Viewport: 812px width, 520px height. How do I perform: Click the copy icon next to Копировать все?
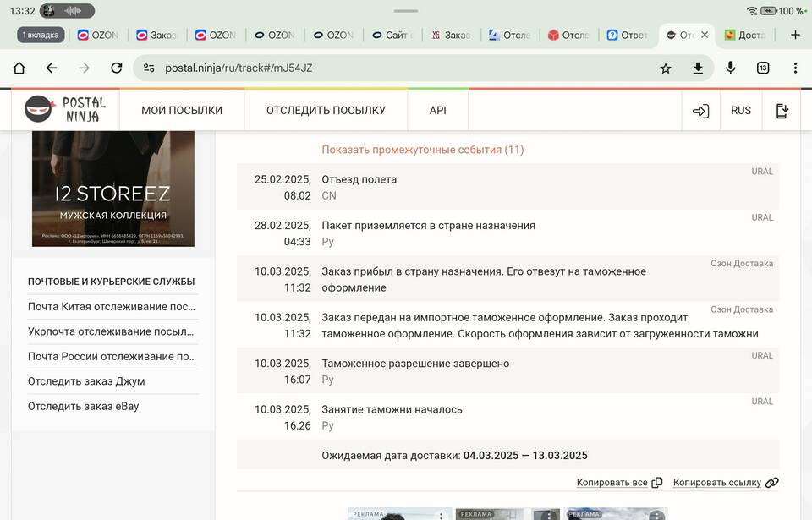click(x=657, y=482)
